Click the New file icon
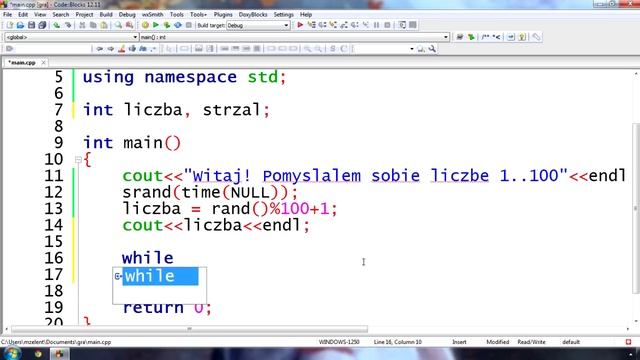The image size is (640, 360). pos(9,25)
